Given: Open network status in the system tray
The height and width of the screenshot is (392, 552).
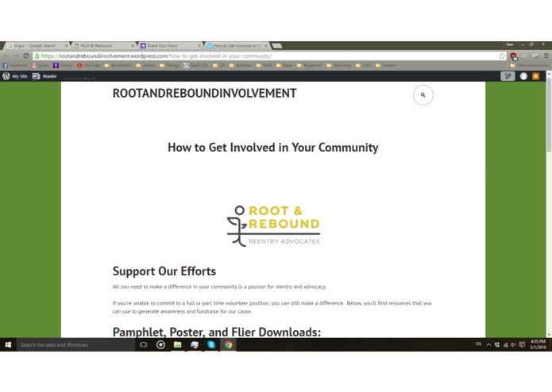Looking at the screenshot, I should point(505,344).
